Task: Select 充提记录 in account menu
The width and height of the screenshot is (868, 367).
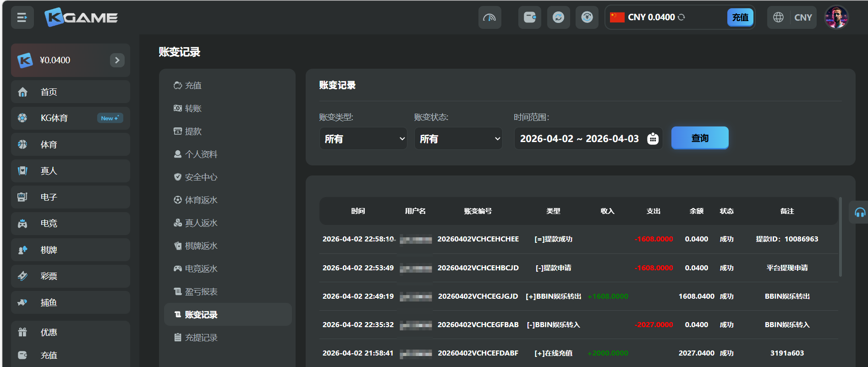Action: pos(228,338)
